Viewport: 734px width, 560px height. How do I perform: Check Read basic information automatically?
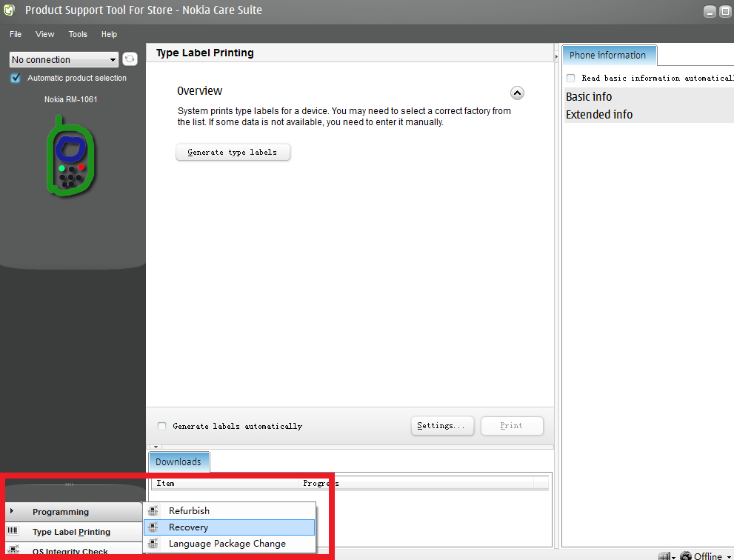pyautogui.click(x=570, y=78)
